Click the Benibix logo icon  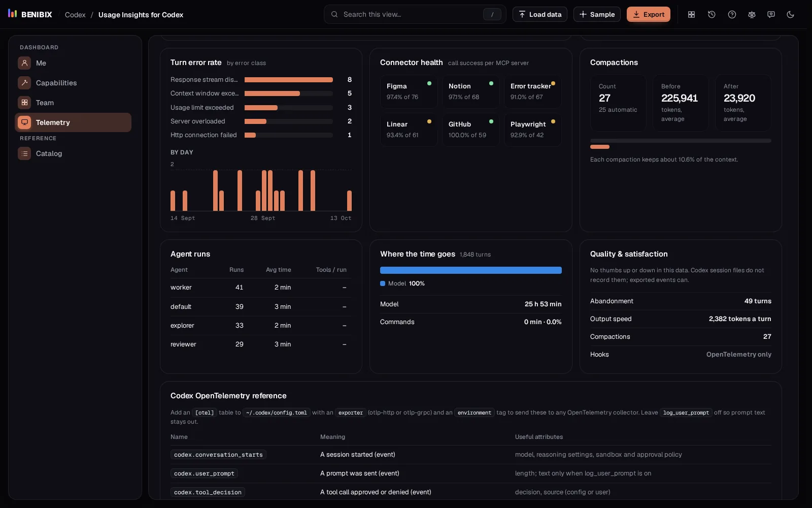coord(13,14)
